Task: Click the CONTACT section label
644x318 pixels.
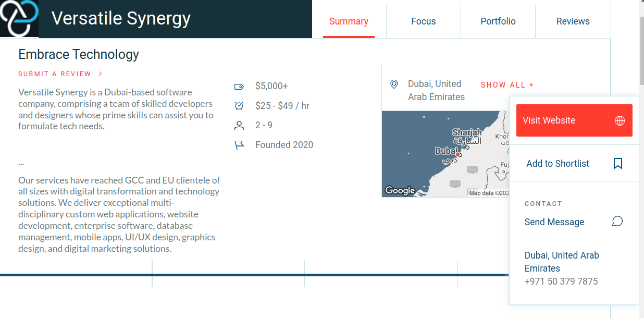Action: 543,204
